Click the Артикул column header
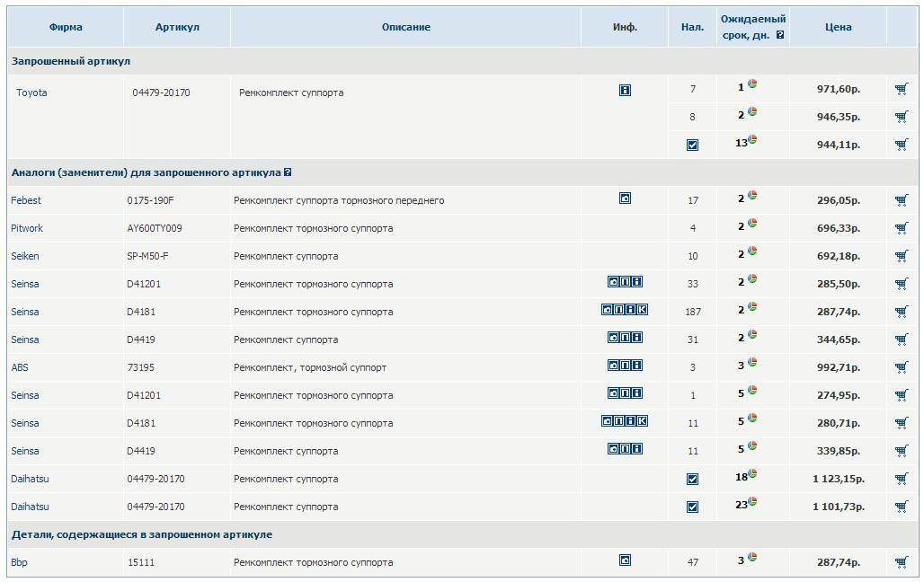 click(x=177, y=27)
